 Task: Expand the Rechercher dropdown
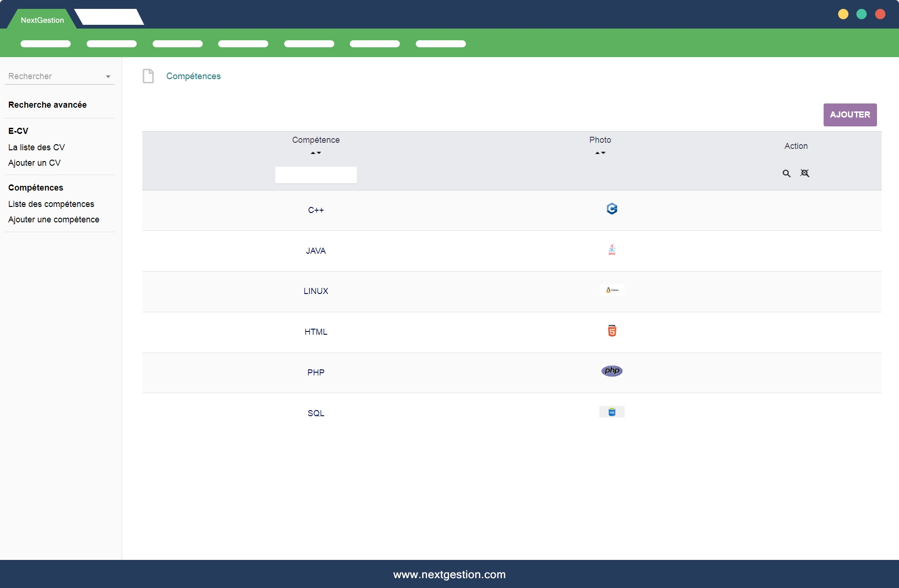[x=108, y=76]
